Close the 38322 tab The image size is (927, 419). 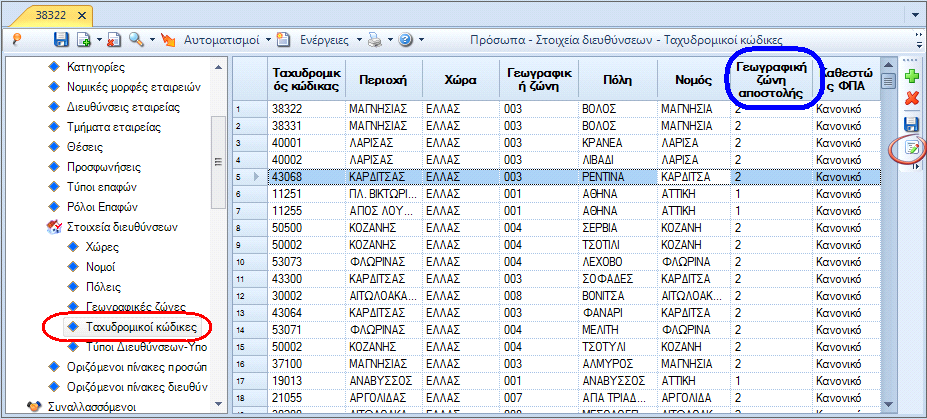[x=82, y=15]
